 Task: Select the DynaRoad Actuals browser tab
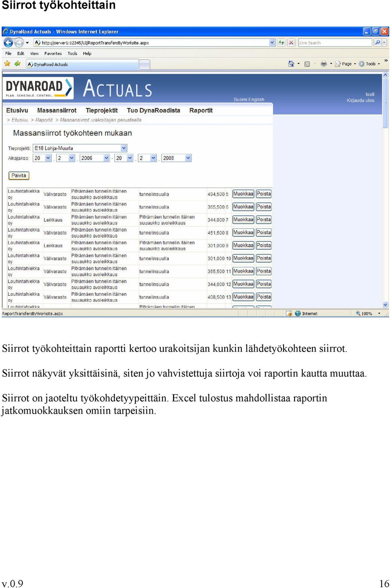[x=82, y=64]
